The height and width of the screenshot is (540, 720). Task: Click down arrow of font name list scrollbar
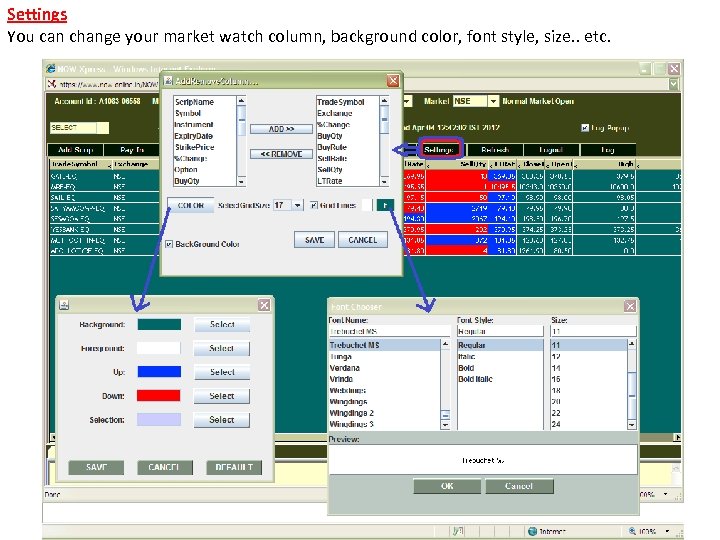click(445, 425)
